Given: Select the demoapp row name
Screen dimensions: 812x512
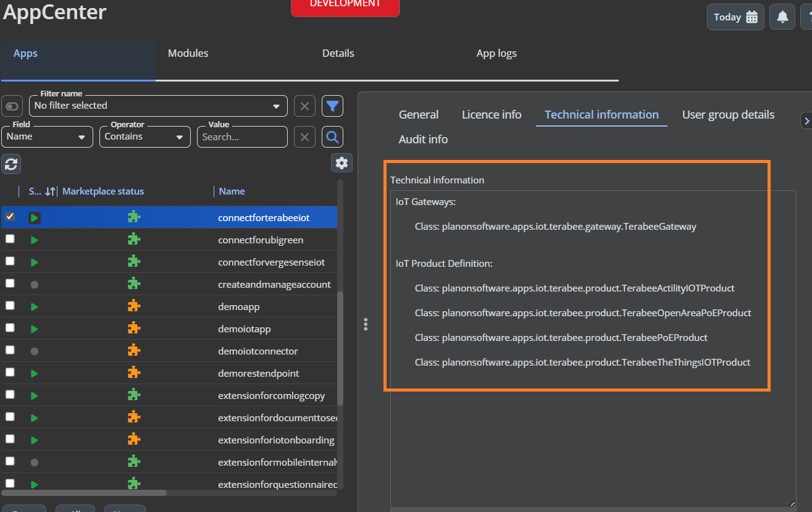Looking at the screenshot, I should 238,306.
